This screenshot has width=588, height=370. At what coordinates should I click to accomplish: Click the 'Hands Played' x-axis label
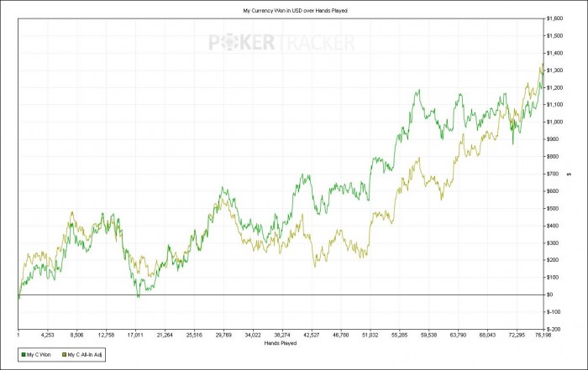click(280, 343)
